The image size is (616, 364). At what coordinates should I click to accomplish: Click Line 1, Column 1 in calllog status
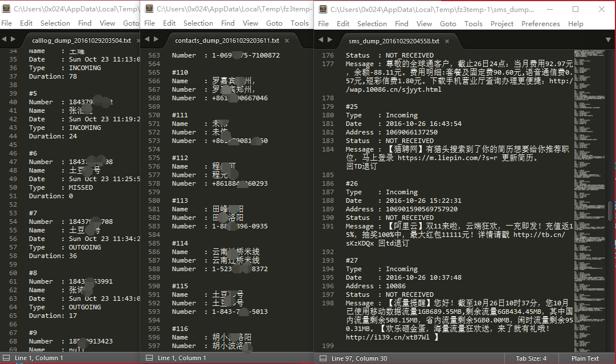(39, 358)
